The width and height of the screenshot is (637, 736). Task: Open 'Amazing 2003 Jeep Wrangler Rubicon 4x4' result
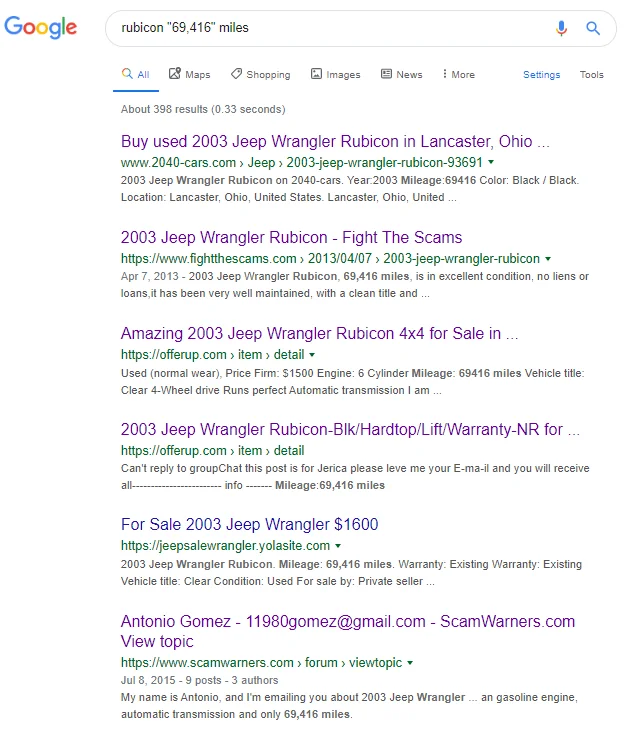pyautogui.click(x=320, y=333)
